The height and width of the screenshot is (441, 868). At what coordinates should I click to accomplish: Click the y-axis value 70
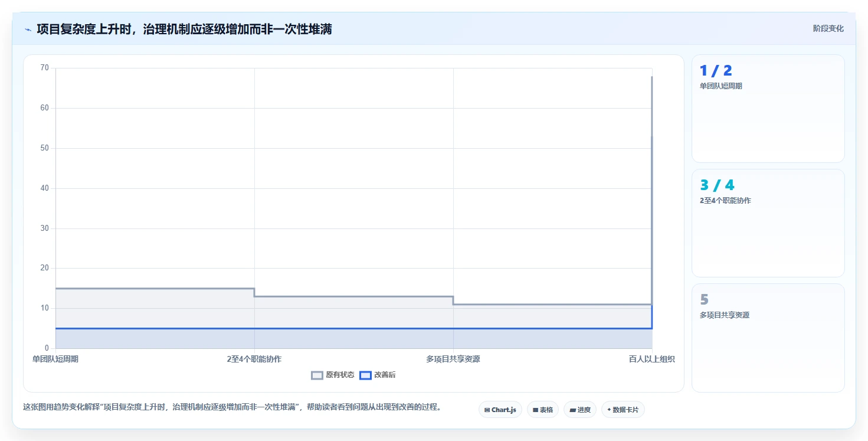click(45, 68)
